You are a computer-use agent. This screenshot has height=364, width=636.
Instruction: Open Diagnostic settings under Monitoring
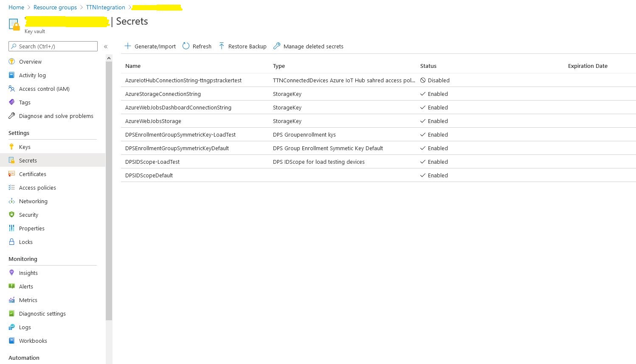pyautogui.click(x=42, y=314)
